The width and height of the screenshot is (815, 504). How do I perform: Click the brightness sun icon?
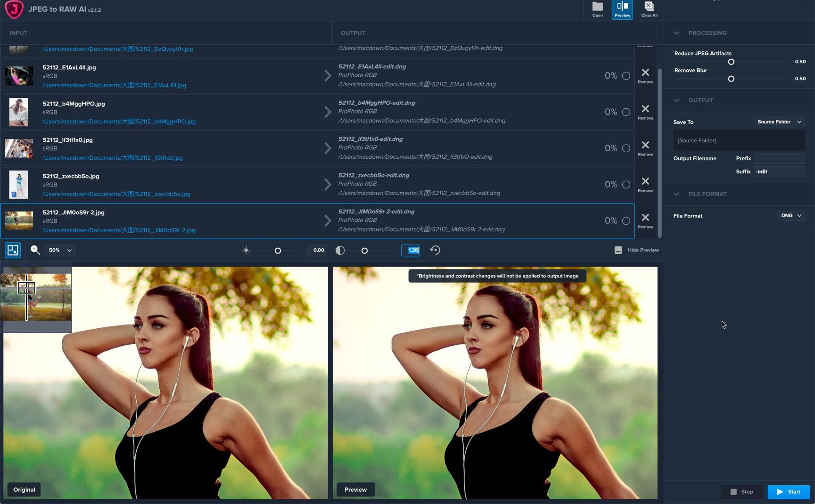click(x=246, y=251)
